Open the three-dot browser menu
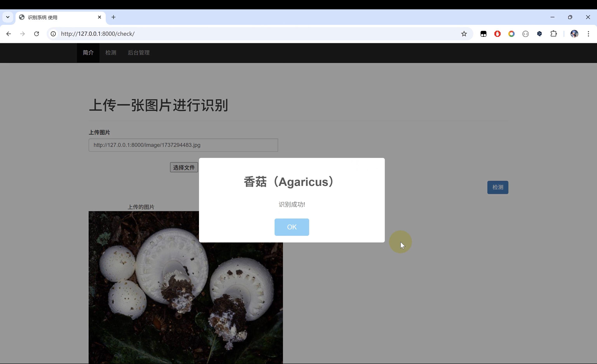The width and height of the screenshot is (597, 364). pyautogui.click(x=588, y=34)
